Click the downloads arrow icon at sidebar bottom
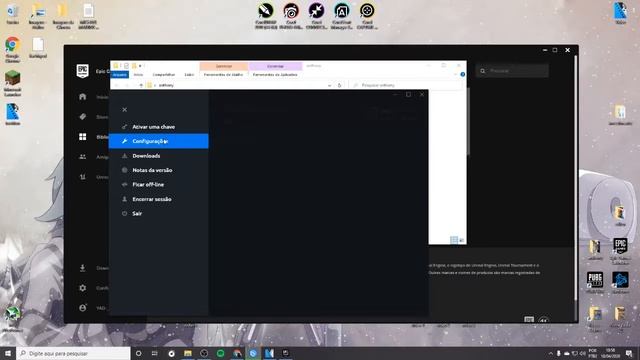 (x=82, y=268)
